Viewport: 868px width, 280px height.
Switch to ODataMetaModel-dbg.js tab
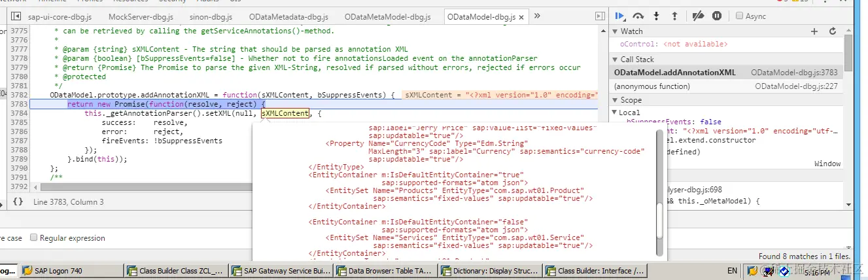point(387,16)
